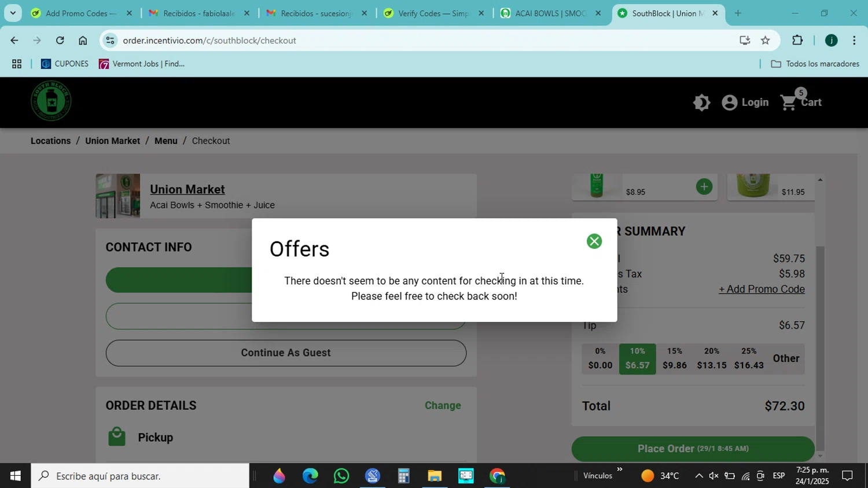Open the cart with 5 items
Image resolution: width=868 pixels, height=488 pixels.
[x=801, y=101]
